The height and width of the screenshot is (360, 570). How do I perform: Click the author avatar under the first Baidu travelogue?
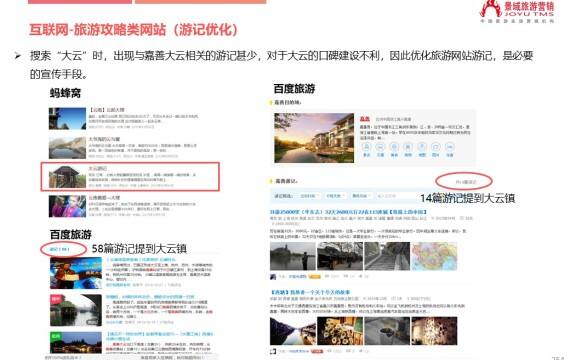click(x=273, y=277)
